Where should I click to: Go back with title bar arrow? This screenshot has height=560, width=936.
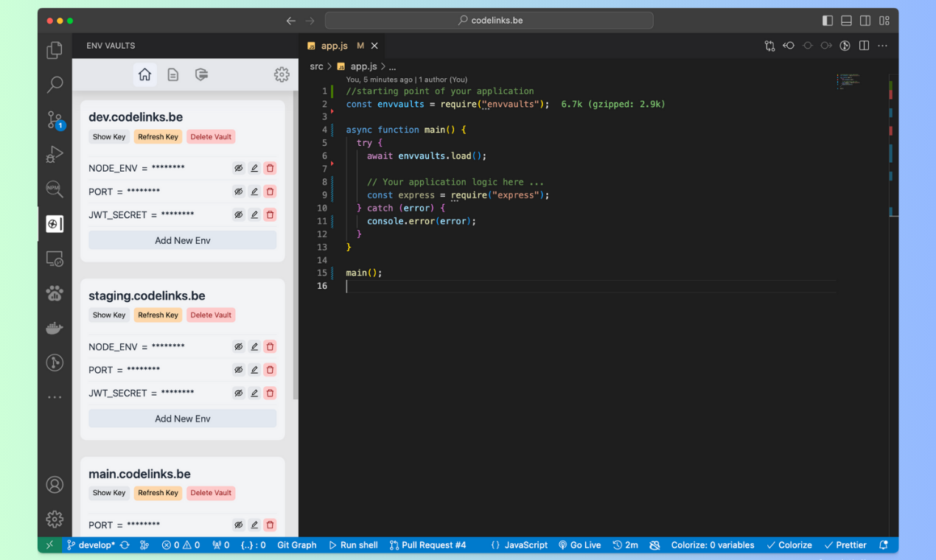coord(291,21)
